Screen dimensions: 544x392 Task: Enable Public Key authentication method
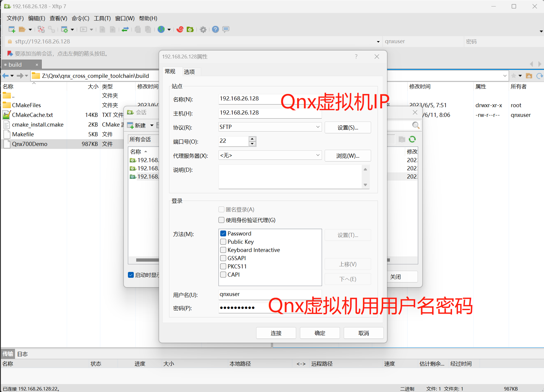[223, 242]
